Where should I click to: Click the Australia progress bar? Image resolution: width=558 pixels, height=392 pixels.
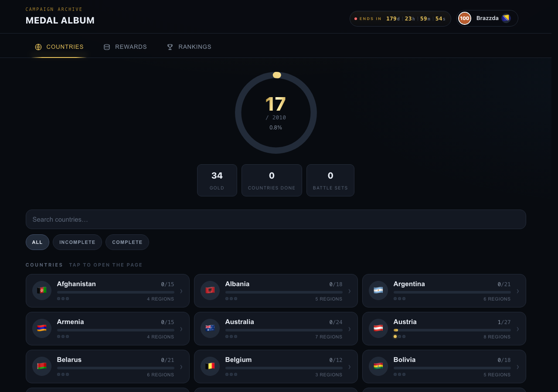coord(284,330)
